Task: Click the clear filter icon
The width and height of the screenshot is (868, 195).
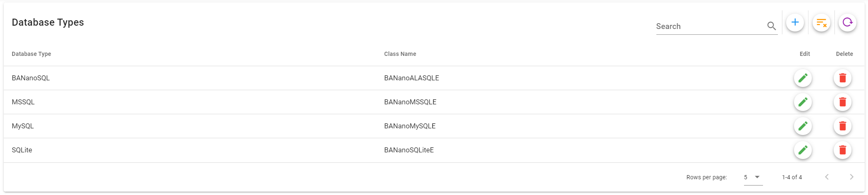Action: tap(821, 22)
